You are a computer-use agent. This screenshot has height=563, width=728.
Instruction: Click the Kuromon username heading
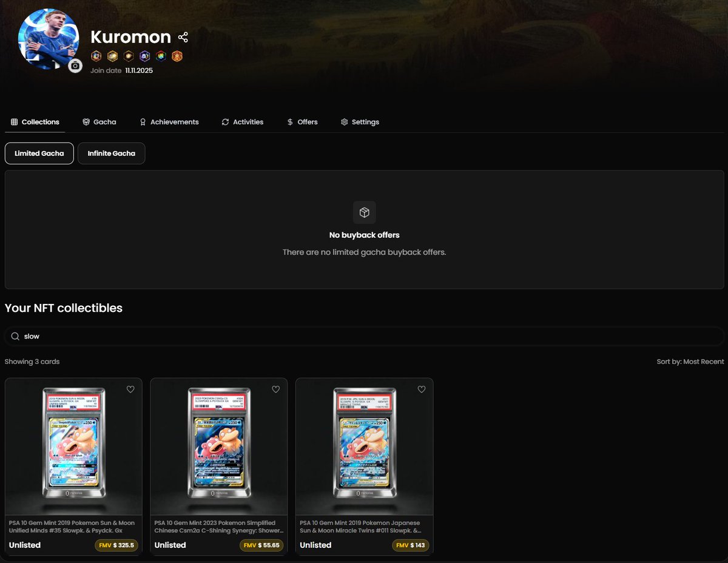pyautogui.click(x=130, y=37)
